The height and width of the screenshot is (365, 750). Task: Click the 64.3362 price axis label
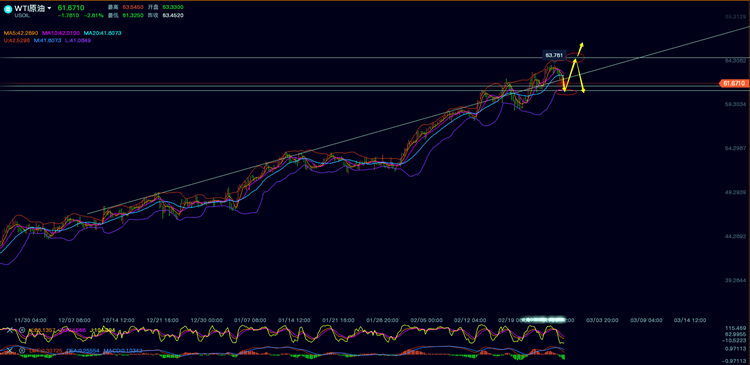point(735,61)
